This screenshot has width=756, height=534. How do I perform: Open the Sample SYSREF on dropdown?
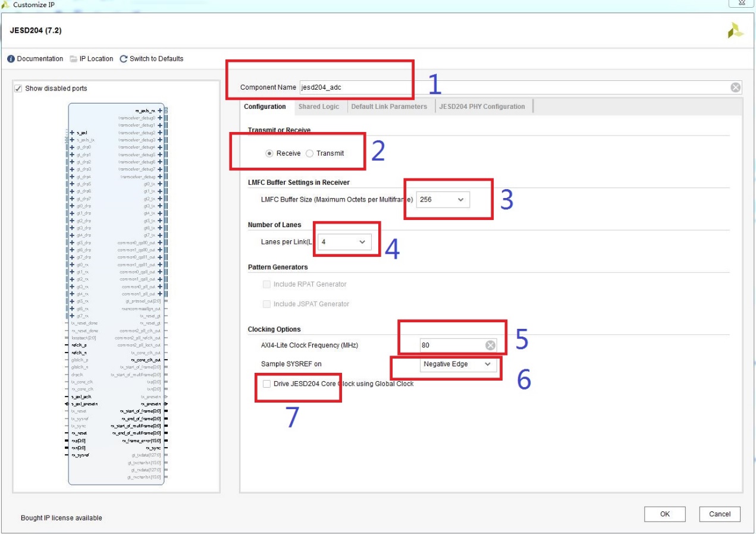458,364
